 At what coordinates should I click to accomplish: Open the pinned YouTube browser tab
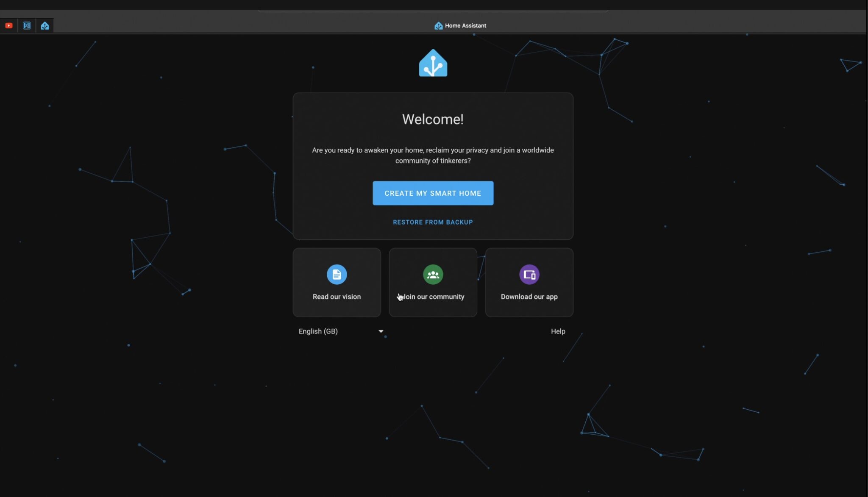(x=9, y=25)
